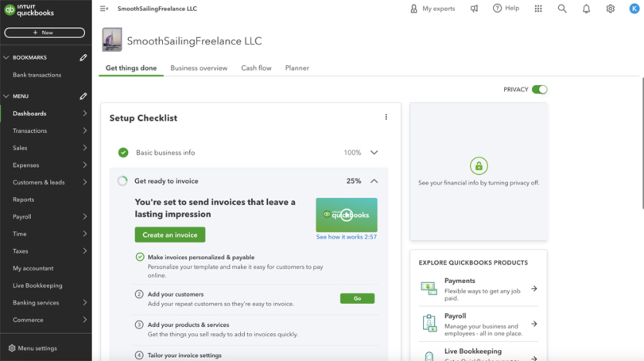Image resolution: width=644 pixels, height=361 pixels.
Task: Expand Banking services submenu arrow
Action: coord(84,303)
